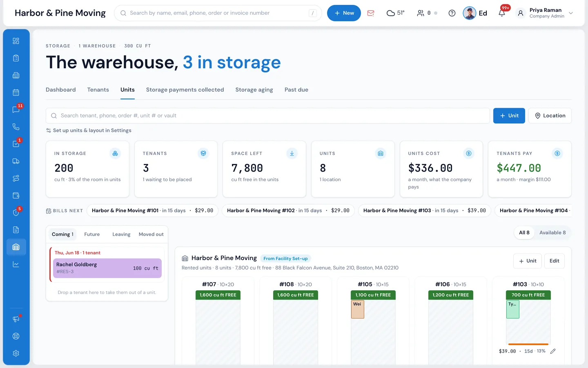588x368 pixels.
Task: Open the notifications bell with 99+ badge
Action: [x=502, y=13]
